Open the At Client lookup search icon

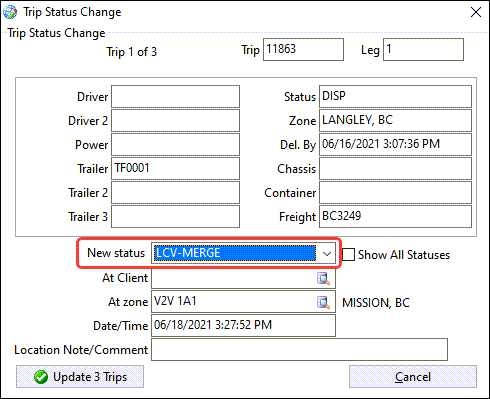tap(323, 278)
